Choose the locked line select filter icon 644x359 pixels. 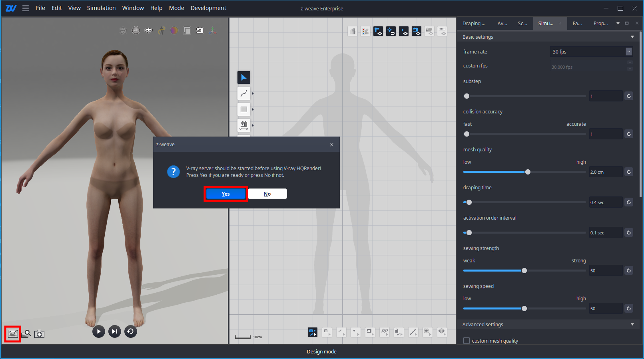[399, 332]
